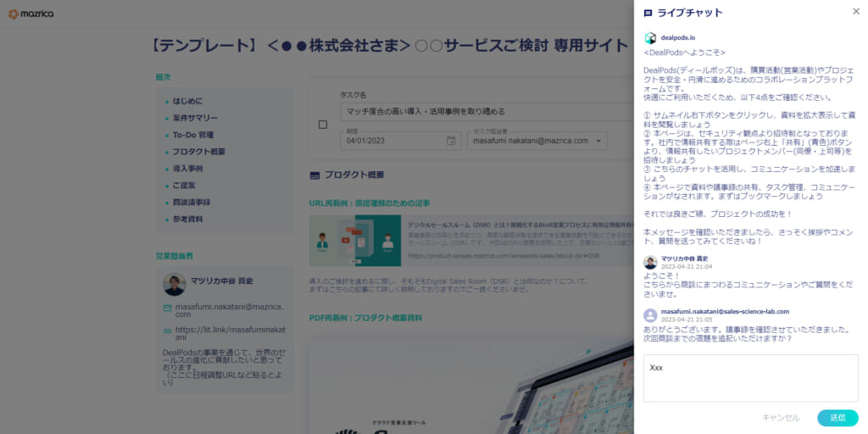
Task: Click the DSR article title text
Action: 520,225
